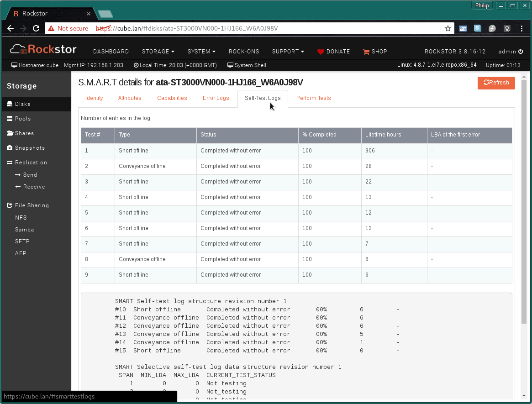This screenshot has width=532, height=404.
Task: Open the Storage dropdown menu
Action: 158,52
